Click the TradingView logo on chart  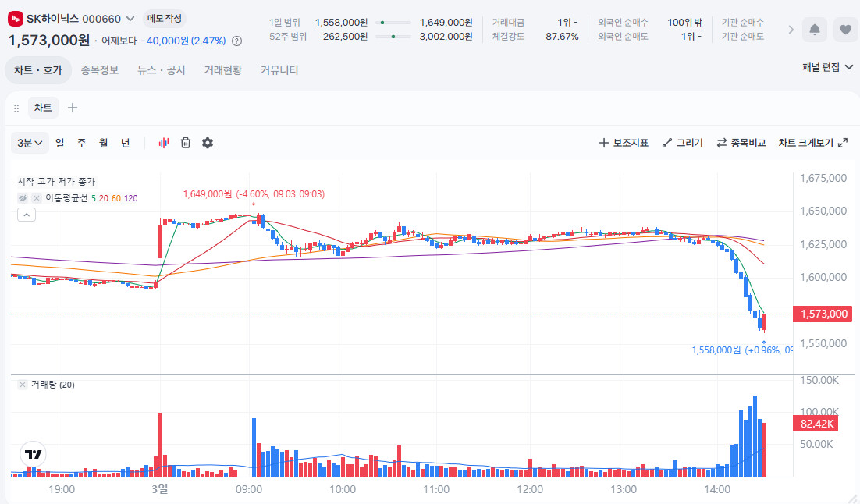click(x=33, y=454)
